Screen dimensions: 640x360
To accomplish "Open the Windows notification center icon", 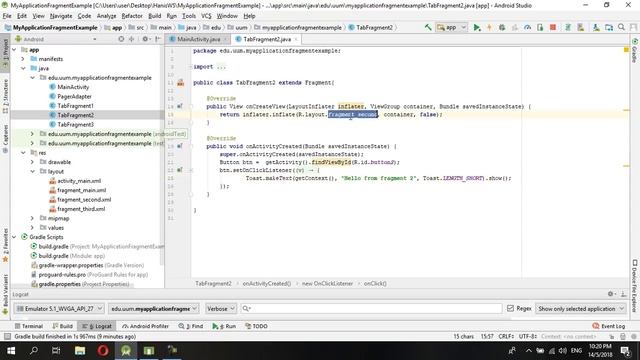I will click(x=625, y=350).
